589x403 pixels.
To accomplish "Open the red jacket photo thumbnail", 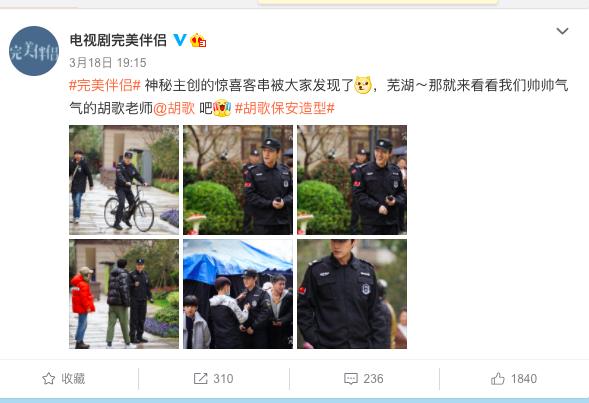I will pyautogui.click(x=124, y=294).
